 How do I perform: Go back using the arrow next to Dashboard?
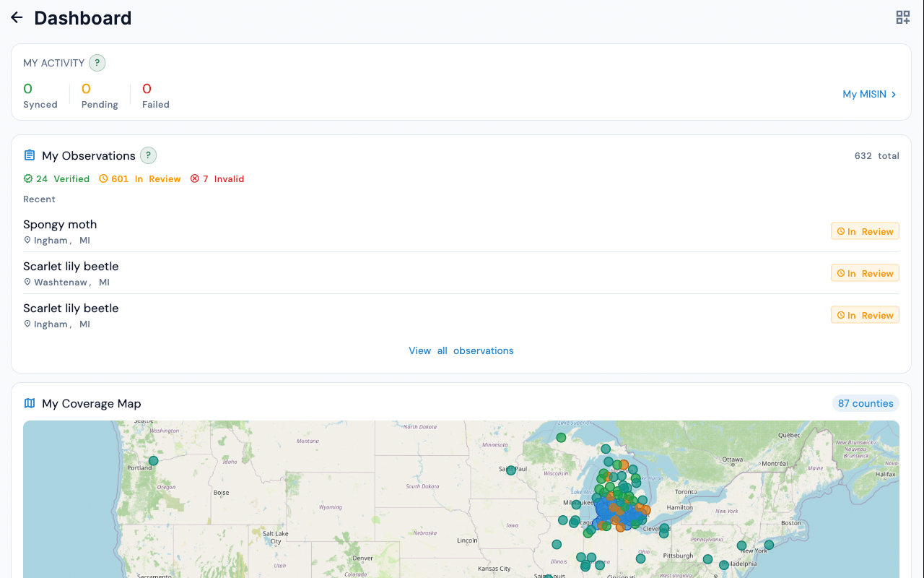17,17
